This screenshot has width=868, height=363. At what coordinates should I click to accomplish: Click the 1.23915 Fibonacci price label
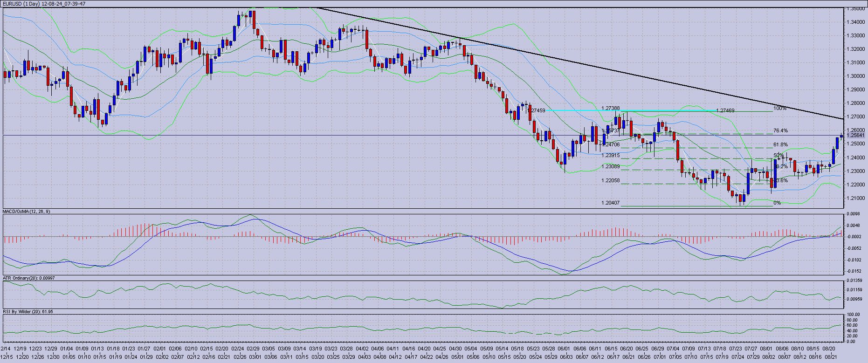coord(610,155)
